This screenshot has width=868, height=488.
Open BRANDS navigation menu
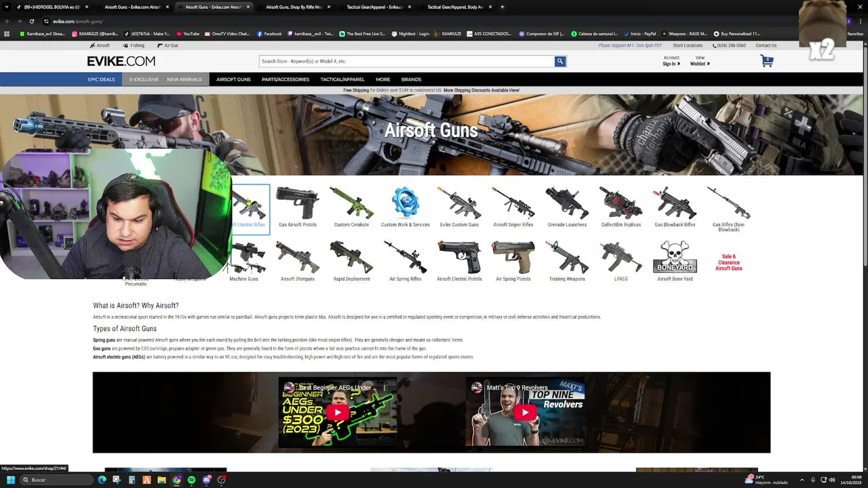[x=411, y=79]
